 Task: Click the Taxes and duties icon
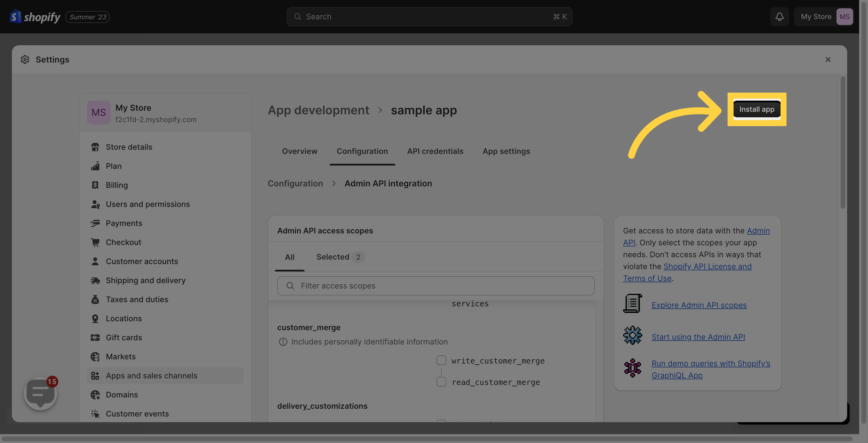95,300
